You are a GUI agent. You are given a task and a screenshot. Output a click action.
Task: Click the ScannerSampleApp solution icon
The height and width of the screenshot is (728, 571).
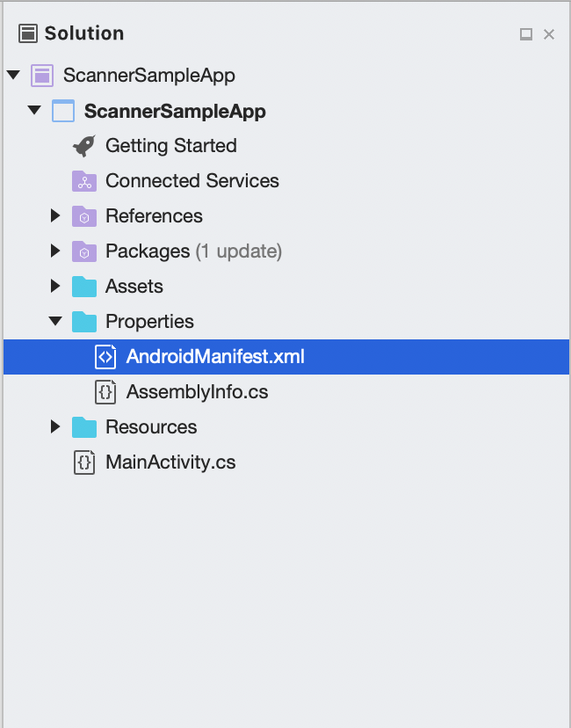[42, 76]
